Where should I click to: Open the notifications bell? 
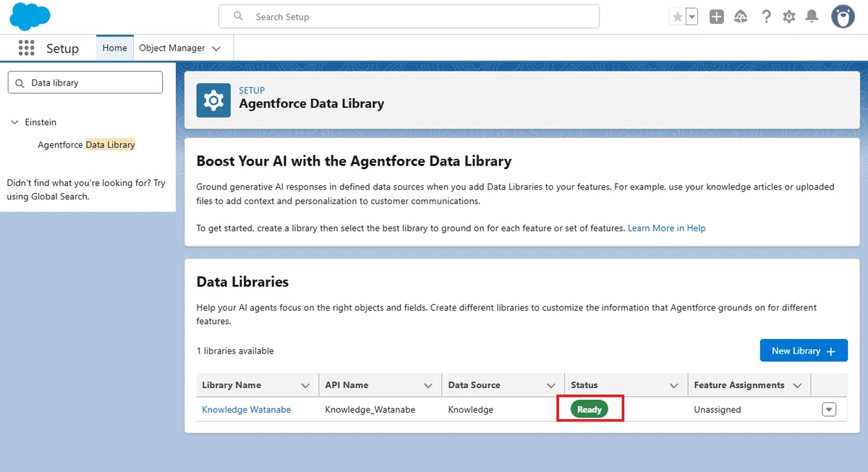[812, 17]
